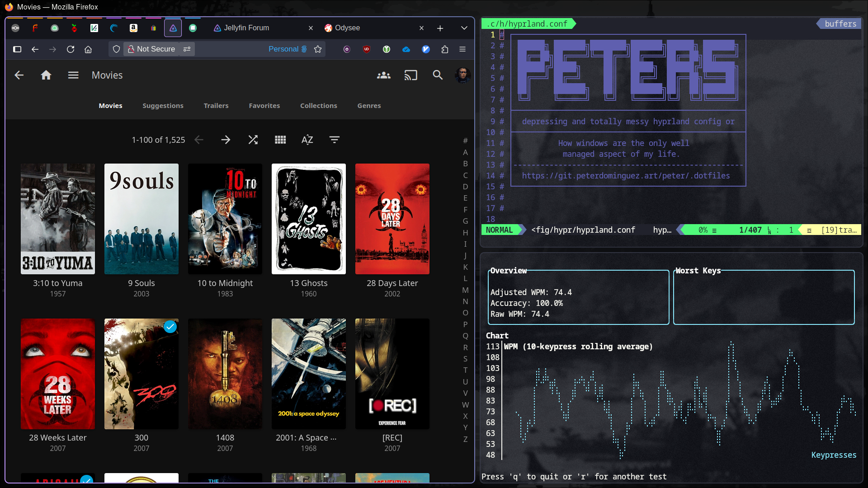List all Firefox tabs with chevron
868x488 pixels.
point(464,28)
